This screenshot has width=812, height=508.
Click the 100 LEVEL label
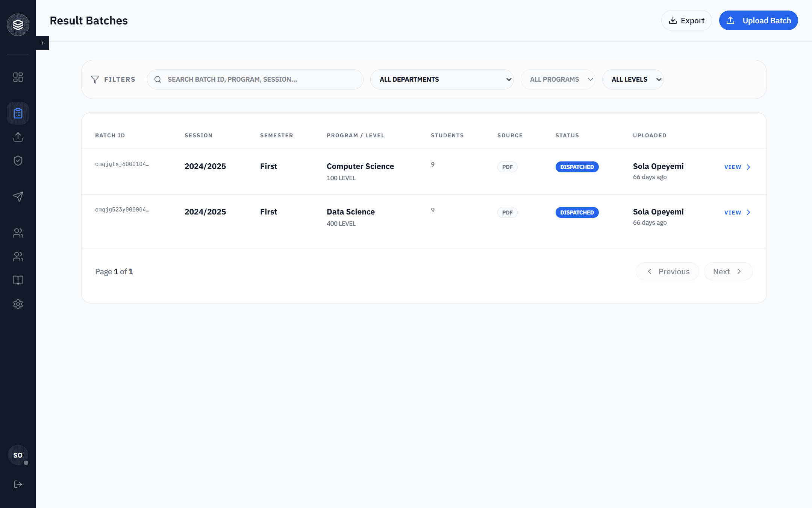(341, 178)
